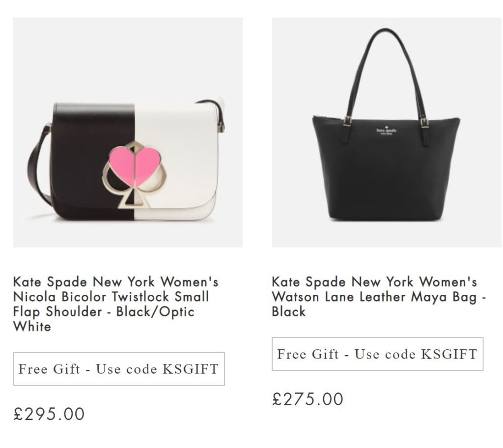Click the kate spade logo on the black tote

[x=386, y=131]
